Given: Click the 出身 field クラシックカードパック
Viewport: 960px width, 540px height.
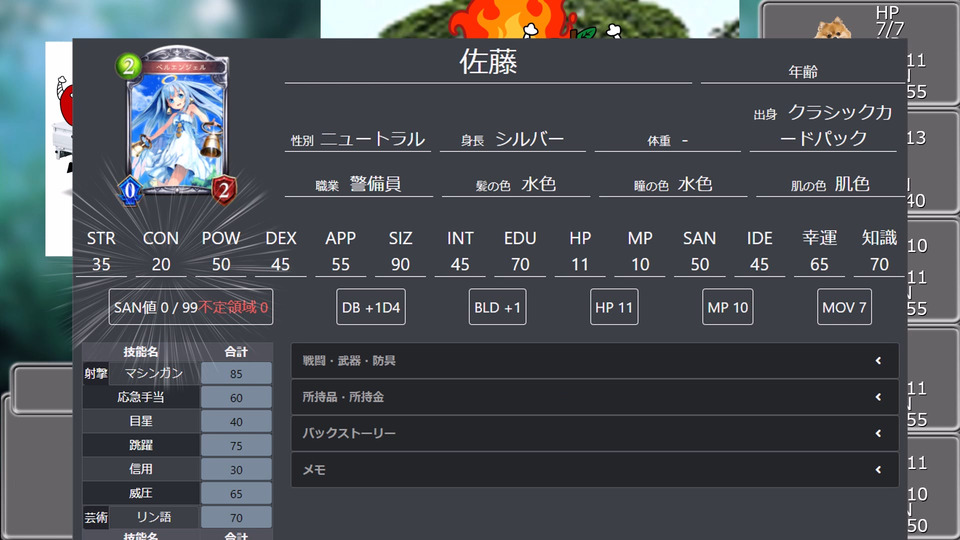Looking at the screenshot, I should pyautogui.click(x=823, y=126).
